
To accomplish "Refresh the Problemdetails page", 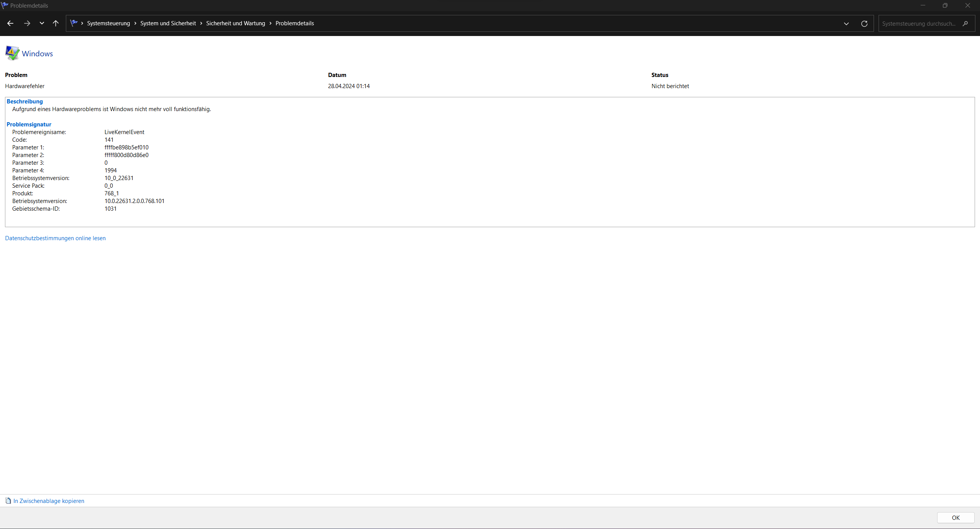I will (x=864, y=24).
